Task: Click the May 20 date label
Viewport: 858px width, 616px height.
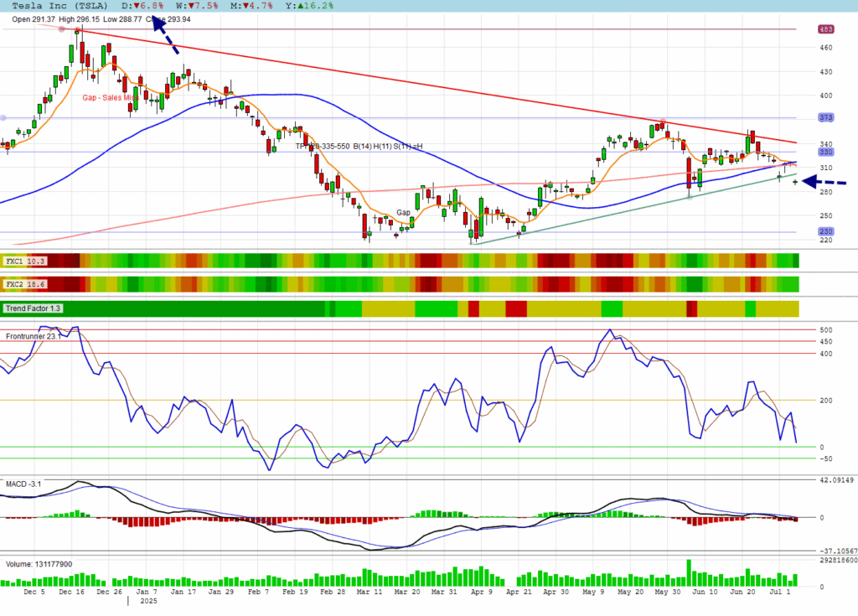Action: point(630,592)
